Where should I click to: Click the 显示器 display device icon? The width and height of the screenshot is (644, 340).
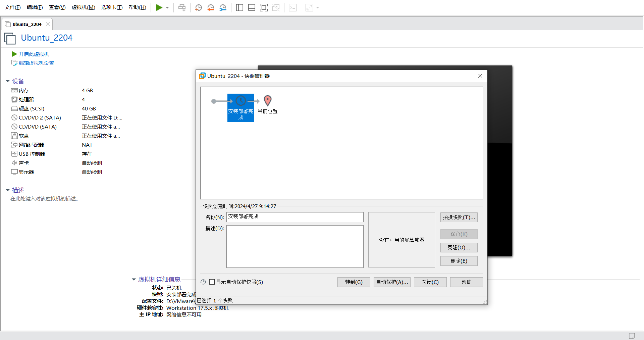(14, 172)
